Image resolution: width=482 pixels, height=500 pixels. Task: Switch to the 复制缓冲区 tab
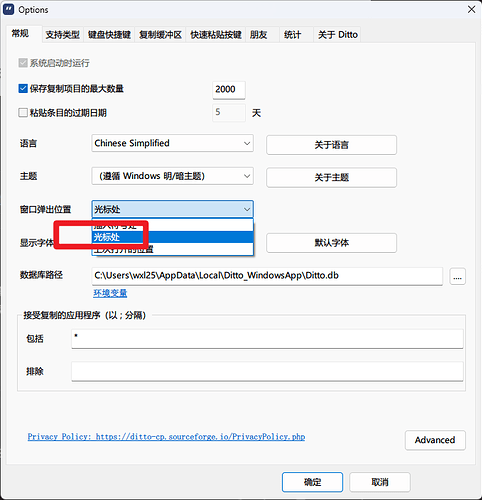point(160,35)
